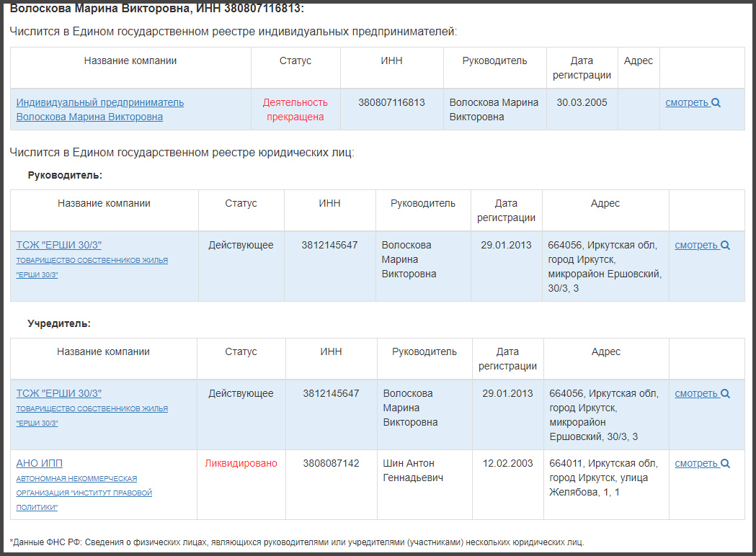Click смотреть link in the АНО ИПП row
The height and width of the screenshot is (556, 756).
(x=696, y=464)
